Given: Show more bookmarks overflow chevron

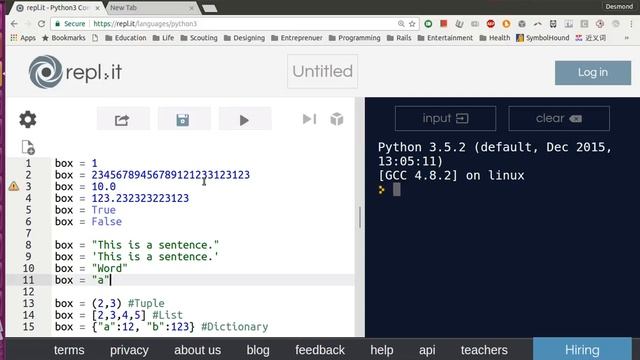Looking at the screenshot, I should (x=627, y=38).
